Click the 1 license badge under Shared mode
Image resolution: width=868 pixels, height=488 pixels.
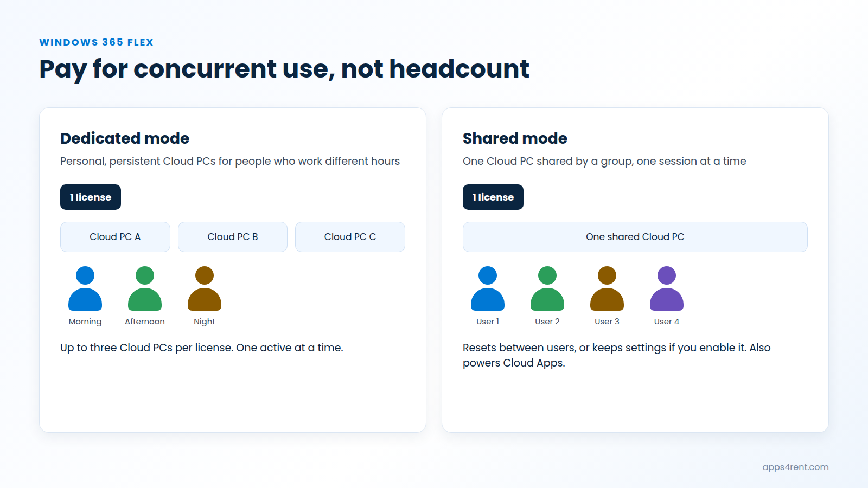493,197
